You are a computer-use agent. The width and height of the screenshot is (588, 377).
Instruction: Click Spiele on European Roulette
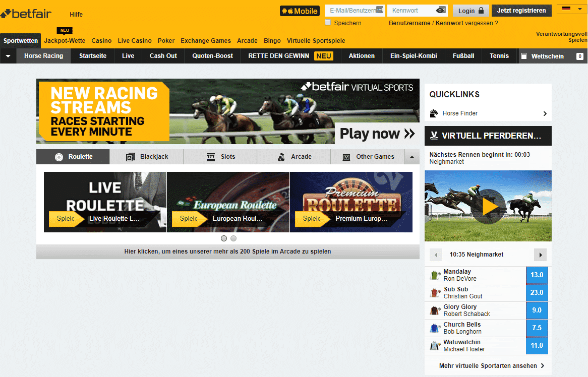point(189,219)
